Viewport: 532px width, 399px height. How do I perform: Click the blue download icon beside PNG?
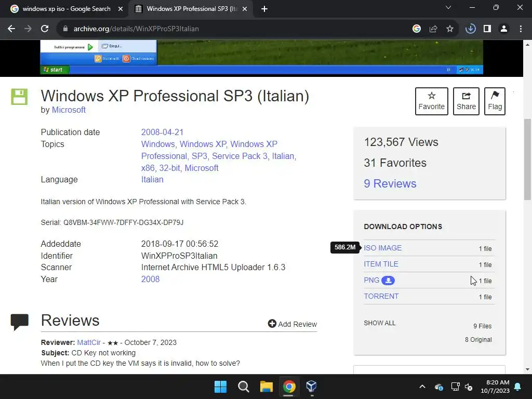[388, 281]
